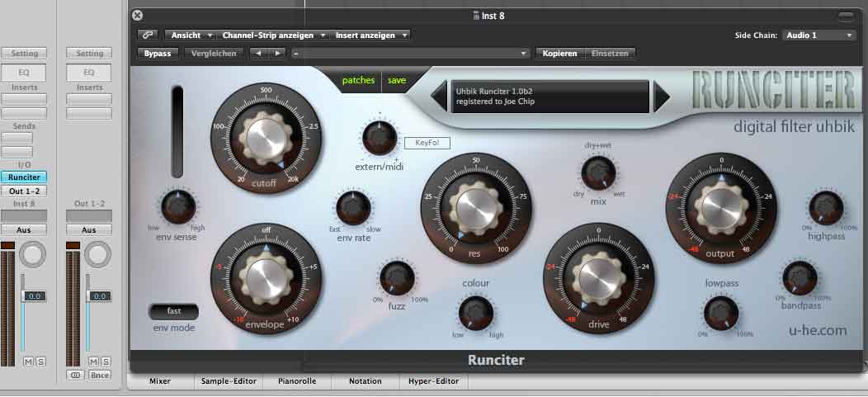Open the KeyFol source selector
This screenshot has height=397, width=868.
tap(427, 143)
